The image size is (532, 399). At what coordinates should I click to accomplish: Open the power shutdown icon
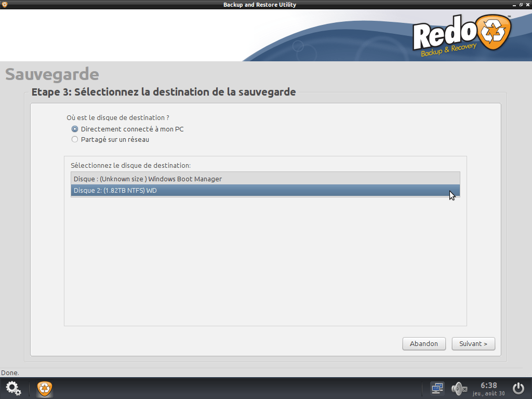coord(518,389)
